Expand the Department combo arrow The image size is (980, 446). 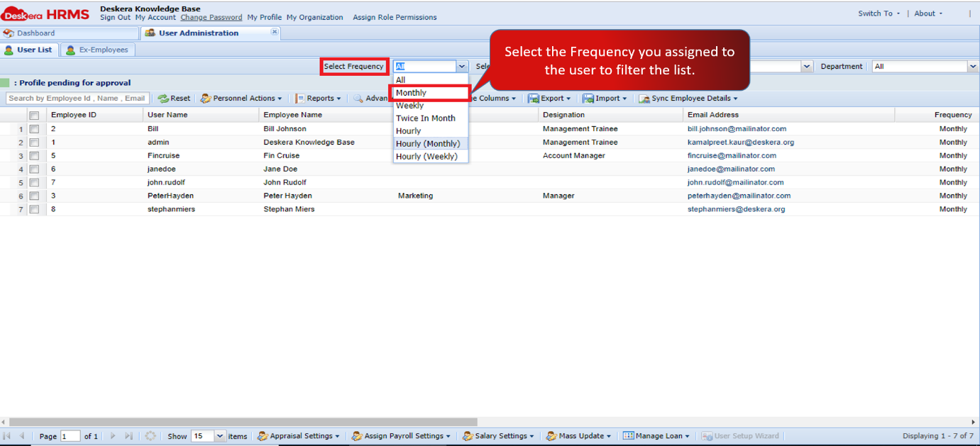click(x=973, y=67)
